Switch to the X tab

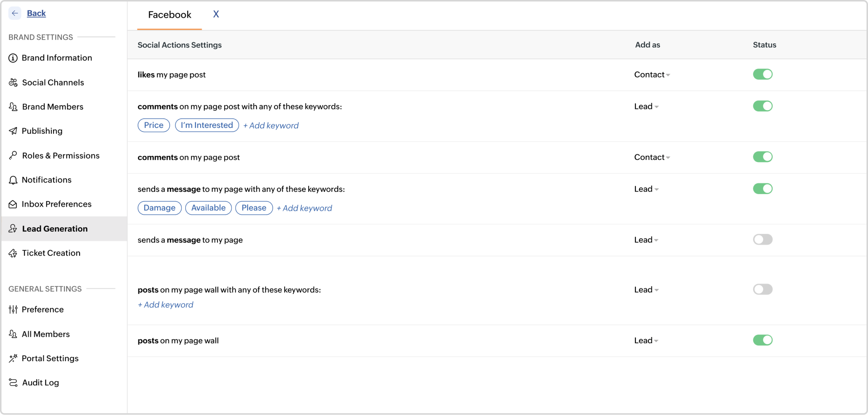point(216,14)
